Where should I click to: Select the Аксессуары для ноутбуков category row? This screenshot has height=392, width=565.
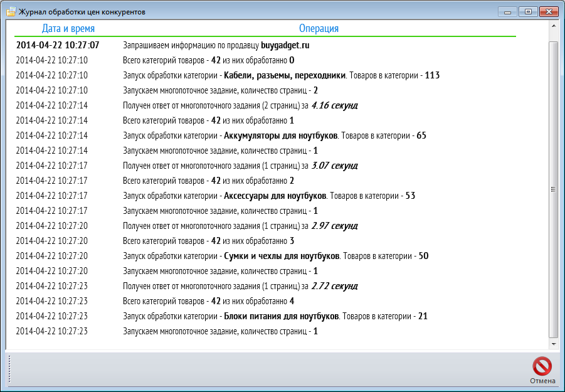265,196
